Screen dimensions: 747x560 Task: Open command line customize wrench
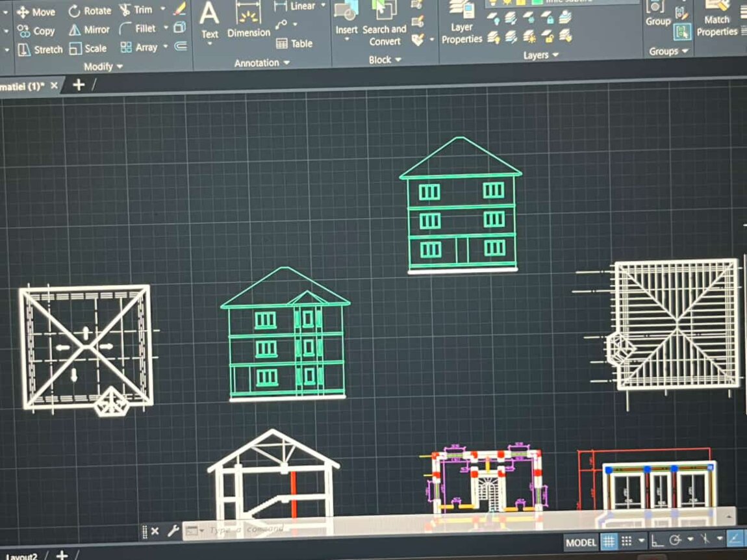pos(173,531)
